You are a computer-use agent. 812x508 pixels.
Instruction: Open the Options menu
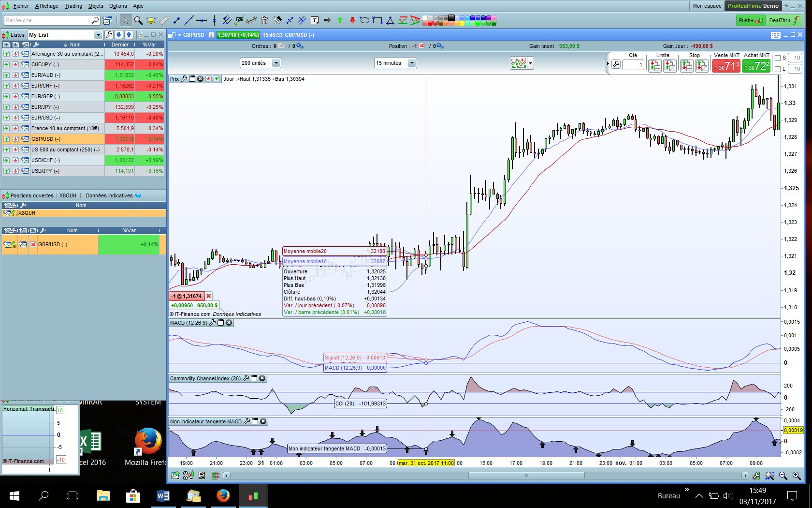(x=118, y=6)
